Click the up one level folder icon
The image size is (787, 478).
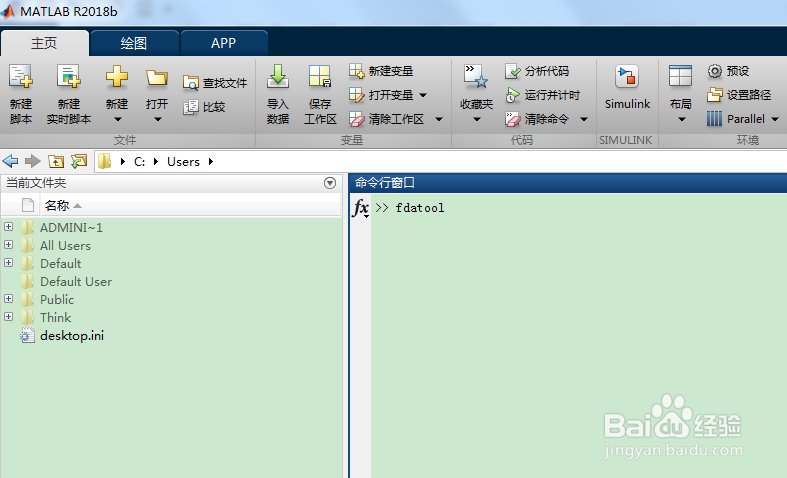(56, 161)
